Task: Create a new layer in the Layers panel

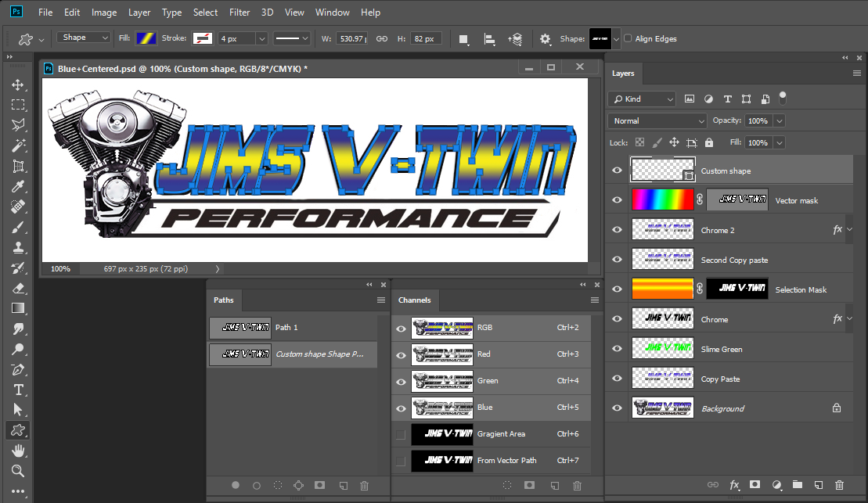Action: (x=819, y=485)
